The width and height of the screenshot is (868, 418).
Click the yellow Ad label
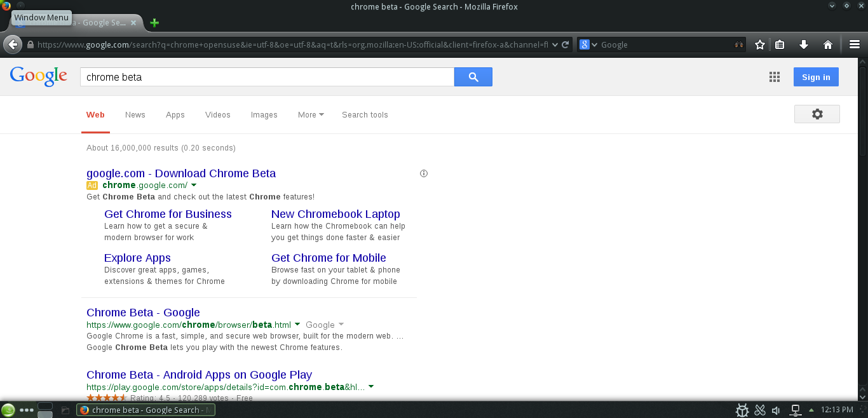point(92,185)
